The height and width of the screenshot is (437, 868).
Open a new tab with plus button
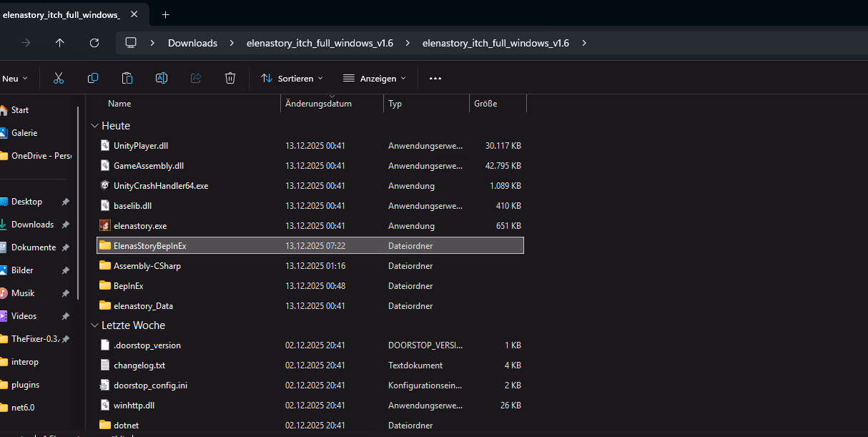(165, 14)
